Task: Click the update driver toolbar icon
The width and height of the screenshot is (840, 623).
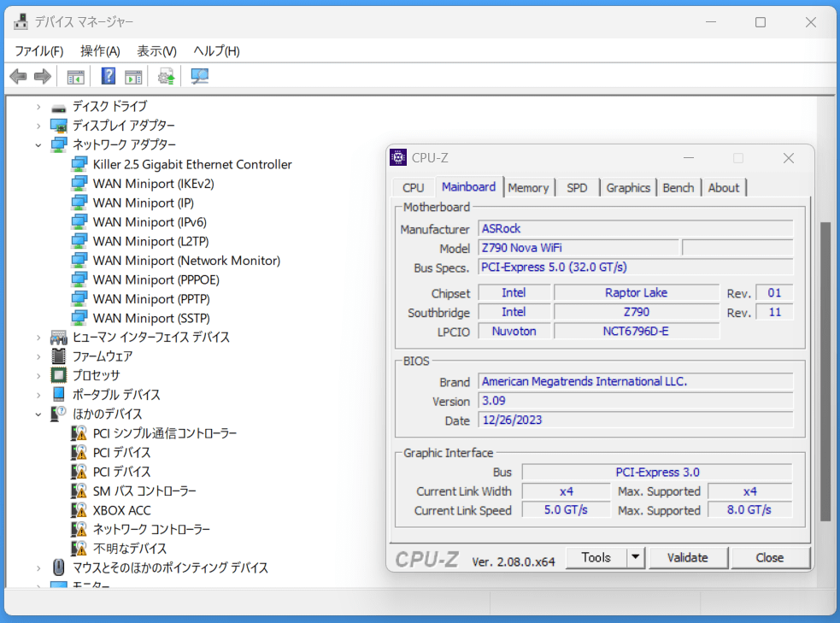Action: coord(166,77)
